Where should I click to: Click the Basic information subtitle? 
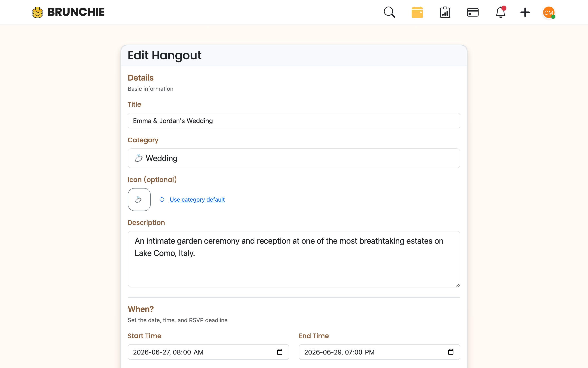pos(150,89)
